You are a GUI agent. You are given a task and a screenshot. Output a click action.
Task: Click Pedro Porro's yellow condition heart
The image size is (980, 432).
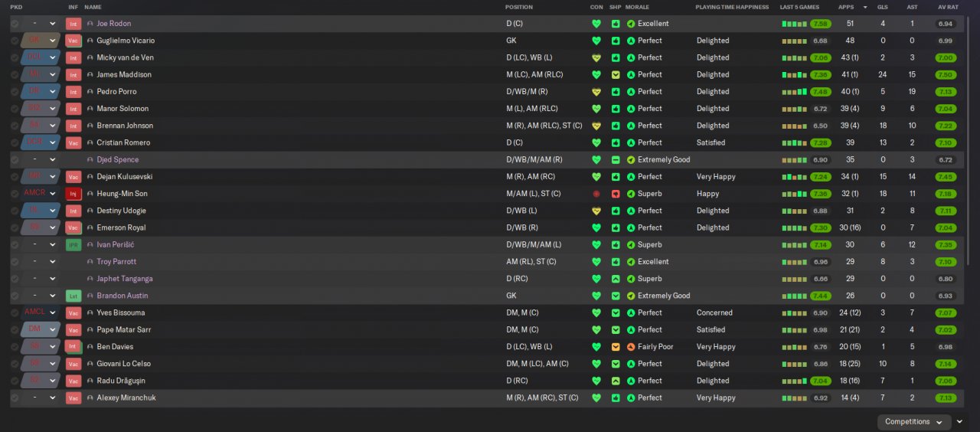click(x=596, y=92)
